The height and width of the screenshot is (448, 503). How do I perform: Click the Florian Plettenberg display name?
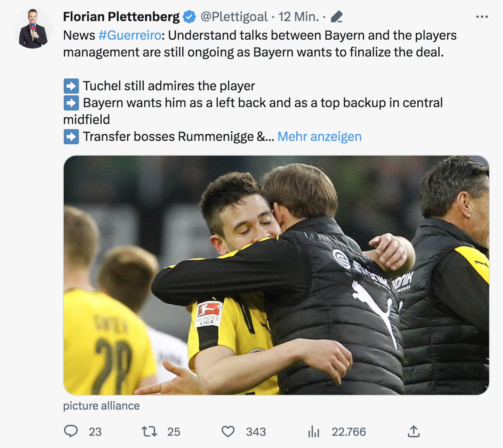coord(121,17)
